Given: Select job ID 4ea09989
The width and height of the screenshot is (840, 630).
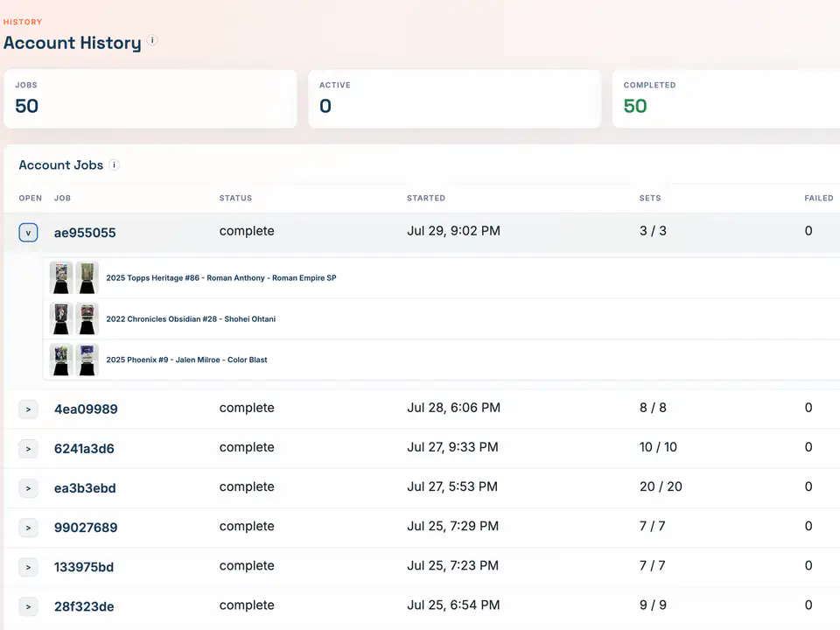Looking at the screenshot, I should pos(86,409).
